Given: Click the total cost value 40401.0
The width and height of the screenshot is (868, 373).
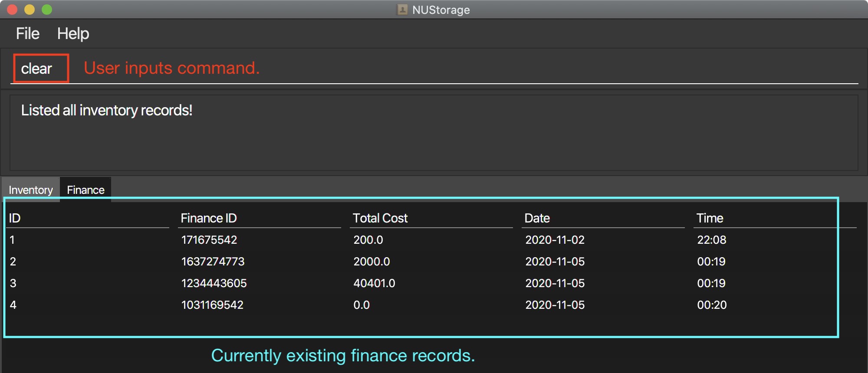Looking at the screenshot, I should click(x=374, y=283).
